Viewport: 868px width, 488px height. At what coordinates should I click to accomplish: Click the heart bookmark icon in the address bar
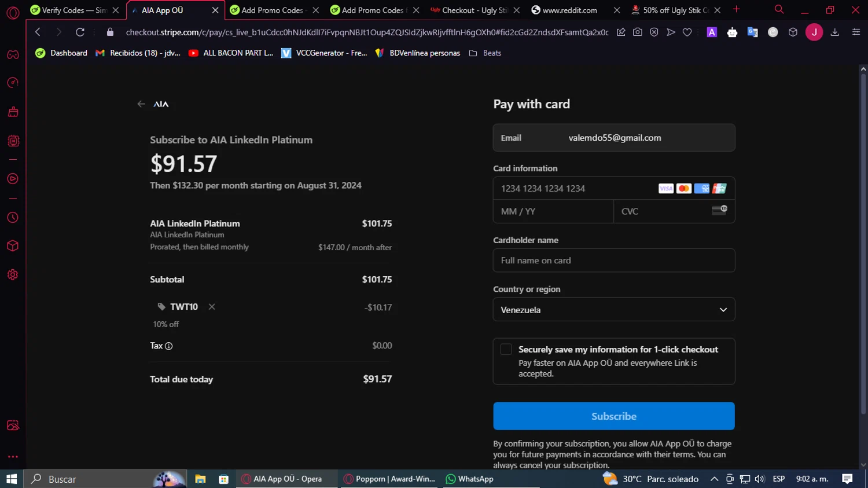tap(687, 32)
